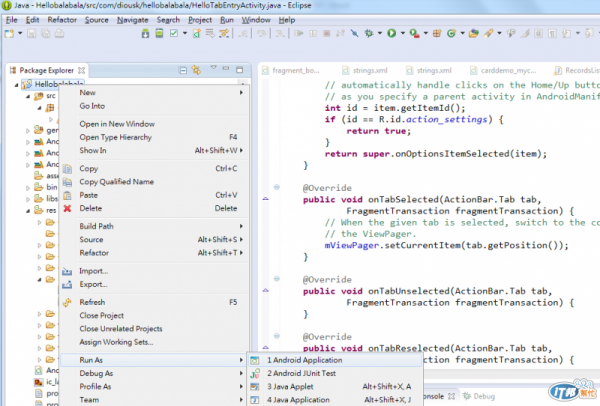The width and height of the screenshot is (600, 406).
Task: Switch to the fragment_bo... editor tab
Action: click(x=291, y=70)
